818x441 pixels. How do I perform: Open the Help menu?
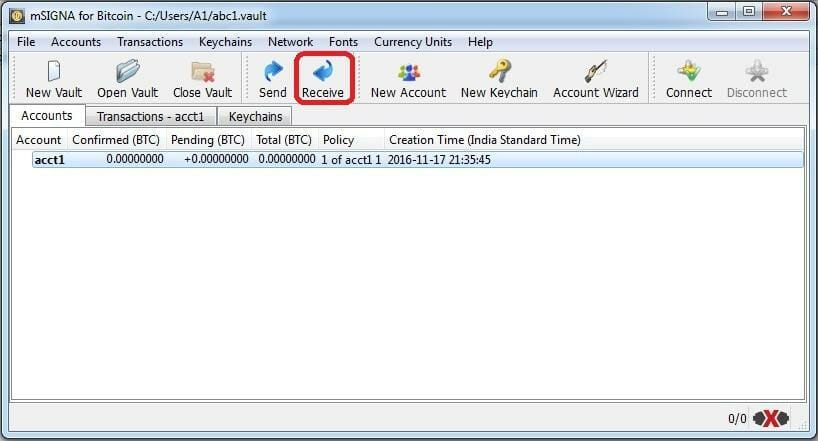coord(480,42)
